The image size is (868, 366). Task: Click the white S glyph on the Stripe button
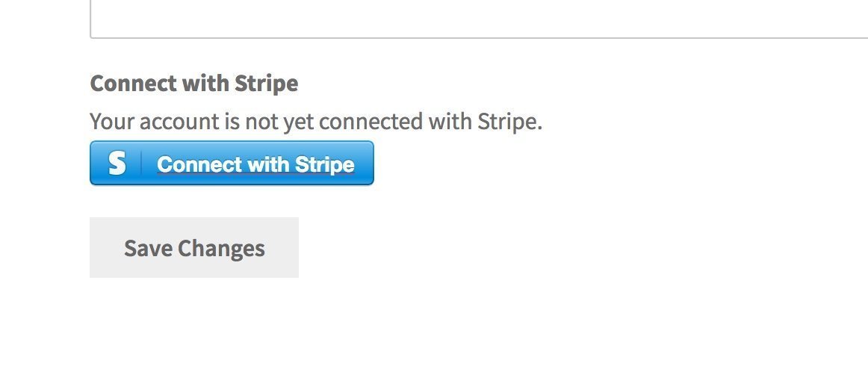tap(117, 163)
